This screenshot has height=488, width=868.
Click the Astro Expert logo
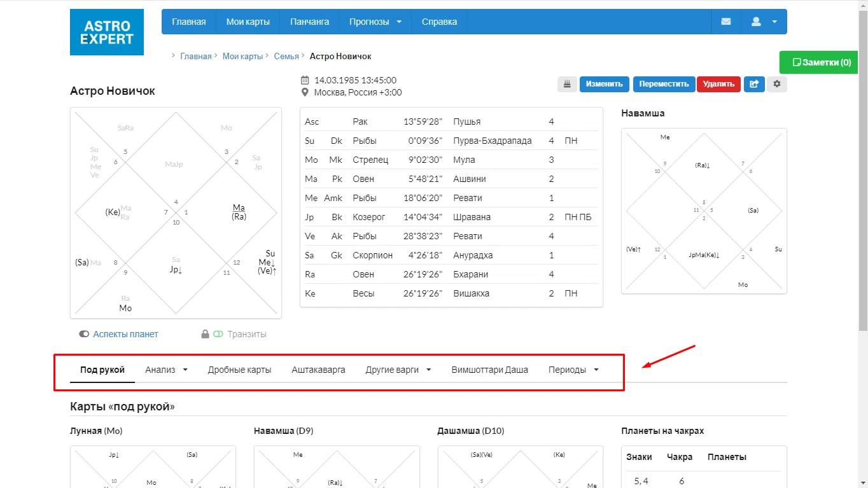(107, 32)
